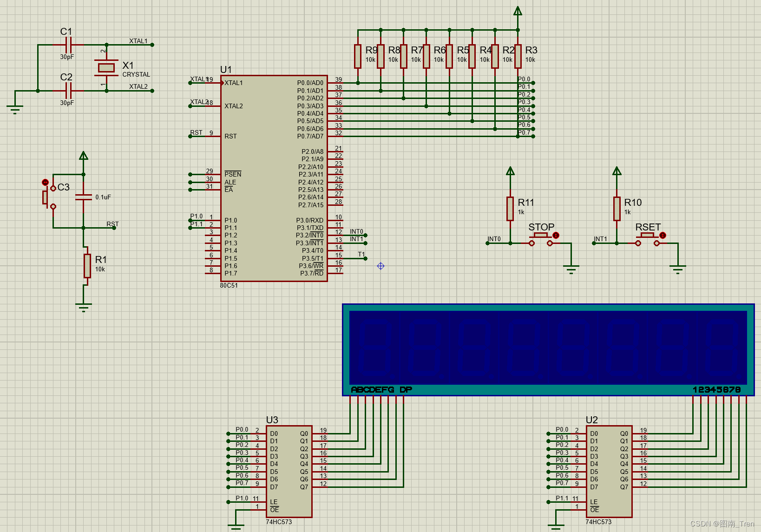Toggle the RSET button red latch dot
The height and width of the screenshot is (532, 761).
663,236
